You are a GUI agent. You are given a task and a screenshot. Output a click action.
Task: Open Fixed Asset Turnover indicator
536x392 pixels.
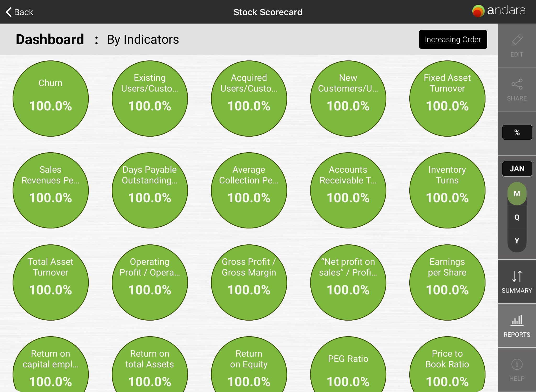click(x=447, y=98)
